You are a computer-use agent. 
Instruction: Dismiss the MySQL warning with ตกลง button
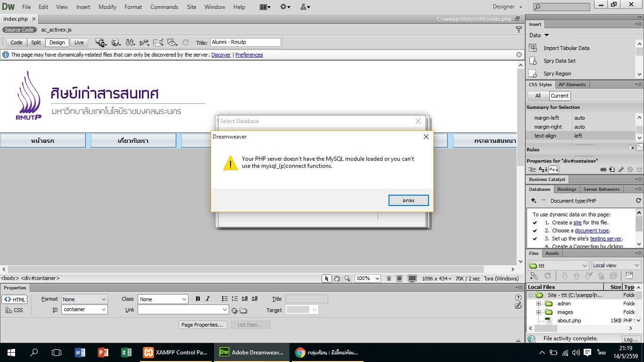(408, 200)
